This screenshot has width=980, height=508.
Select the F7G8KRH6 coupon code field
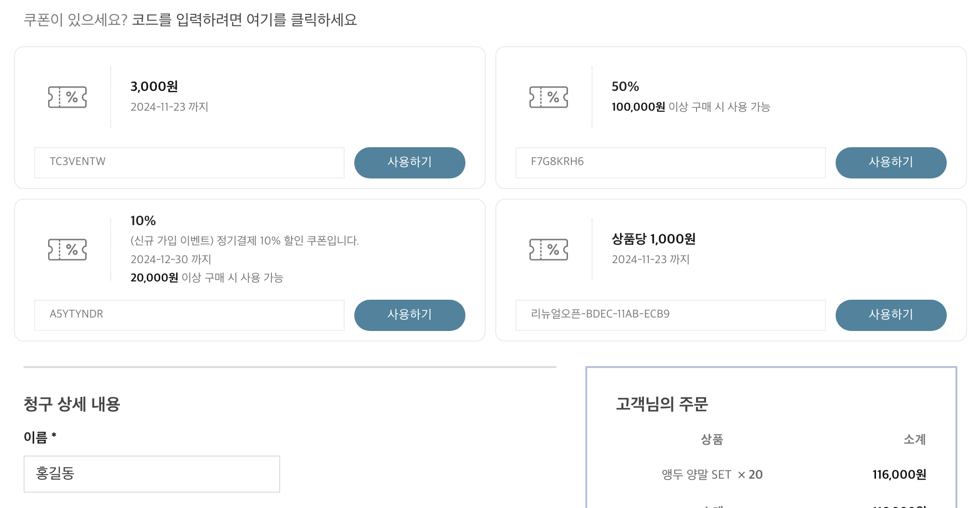(x=671, y=163)
